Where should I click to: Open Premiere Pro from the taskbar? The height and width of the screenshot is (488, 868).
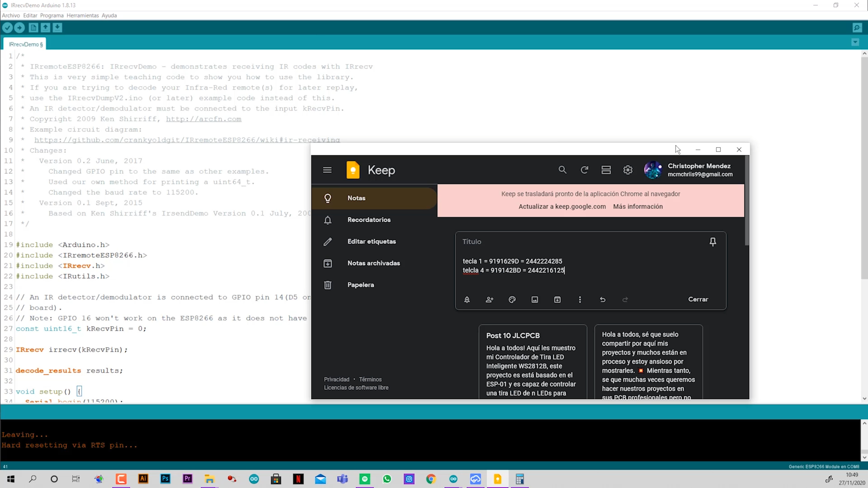[188, 479]
